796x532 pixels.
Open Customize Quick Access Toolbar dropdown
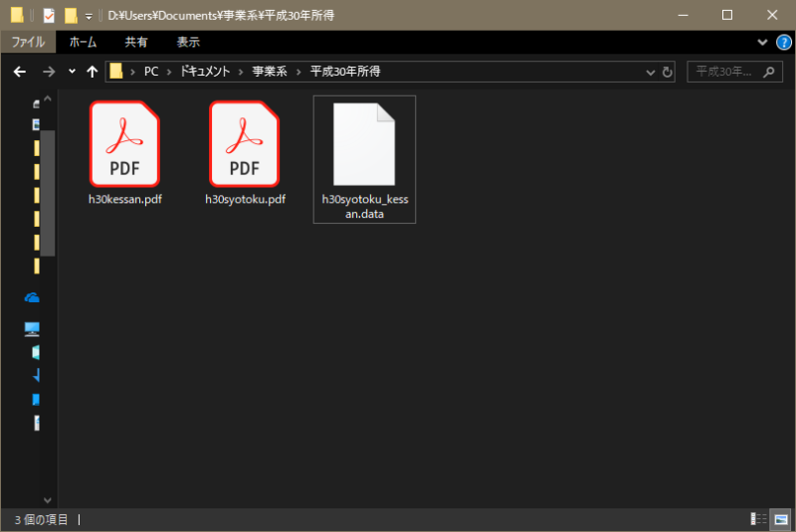coord(89,17)
